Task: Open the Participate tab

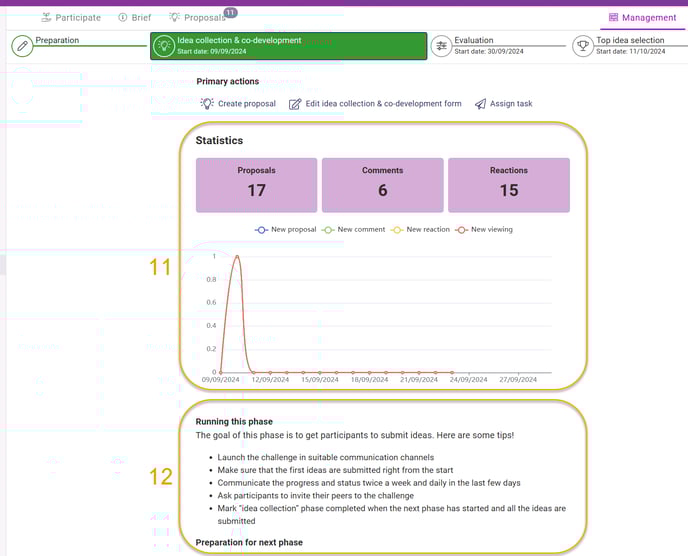Action: (71, 18)
